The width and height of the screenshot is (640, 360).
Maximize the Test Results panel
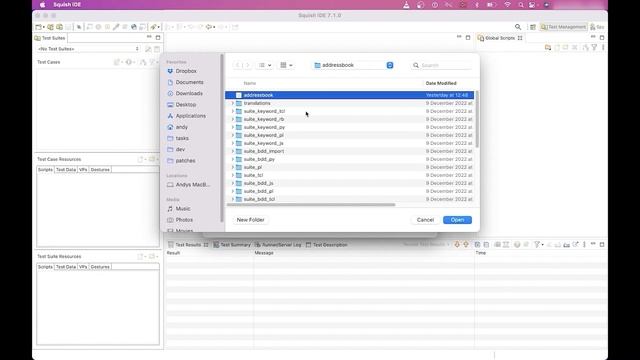click(x=602, y=244)
